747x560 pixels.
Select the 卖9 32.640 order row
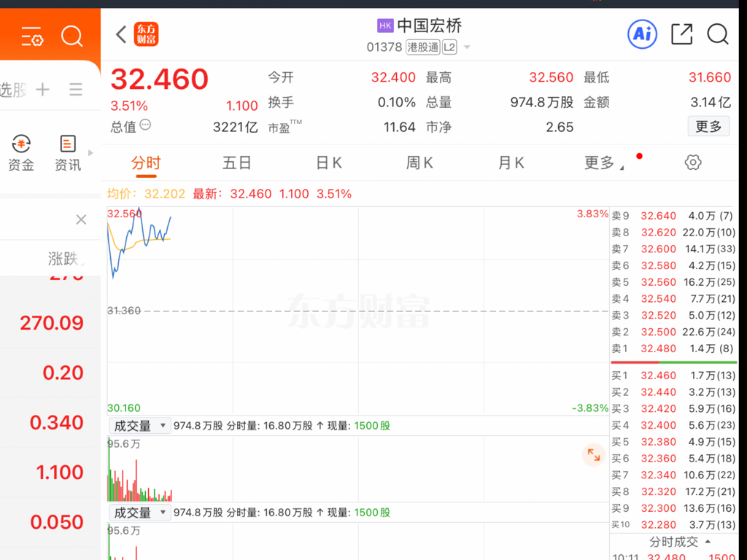(673, 216)
